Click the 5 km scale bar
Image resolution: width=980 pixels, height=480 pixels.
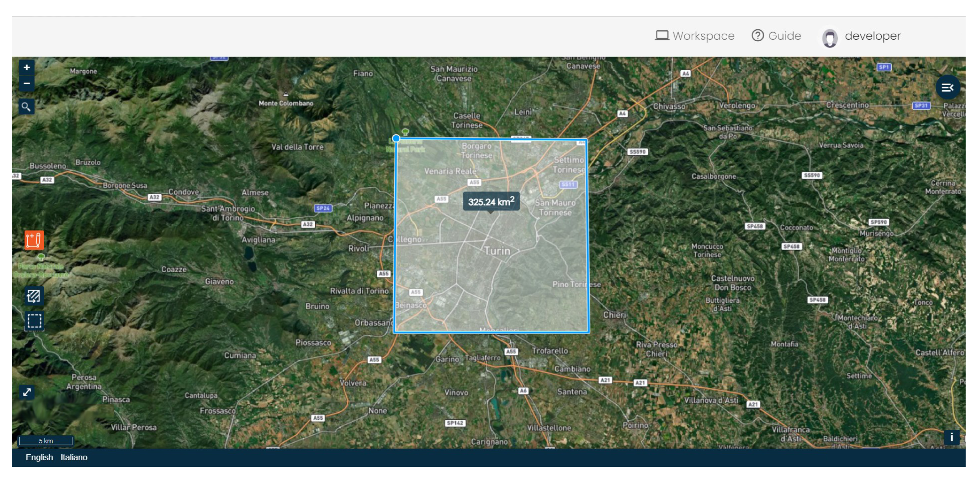pyautogui.click(x=46, y=441)
